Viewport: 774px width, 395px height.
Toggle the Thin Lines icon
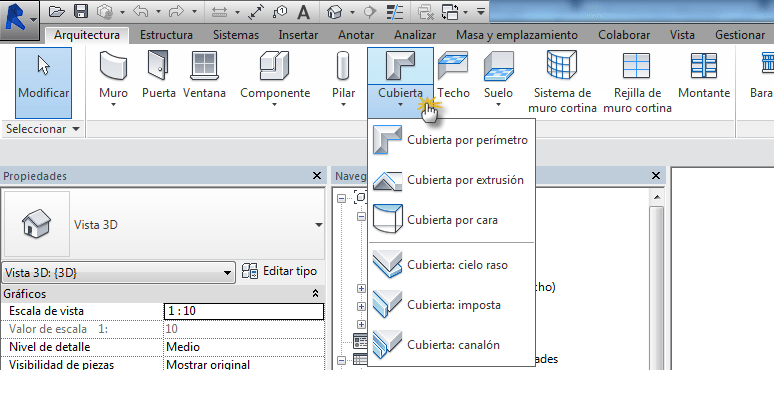point(394,12)
